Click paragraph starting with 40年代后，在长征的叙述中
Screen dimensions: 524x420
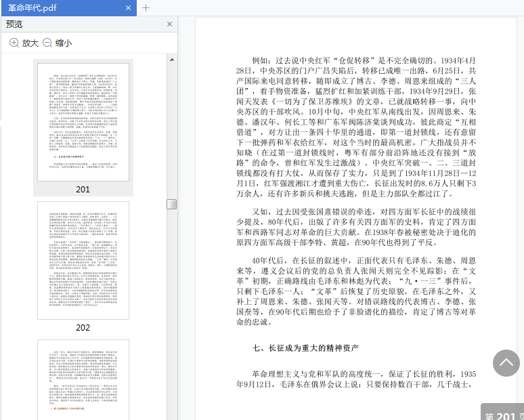tap(356, 291)
